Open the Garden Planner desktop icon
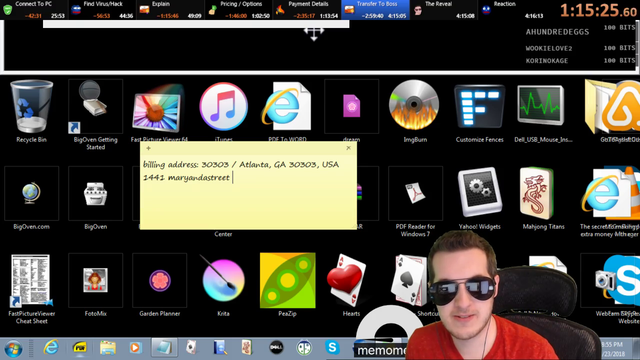The width and height of the screenshot is (640, 360). click(160, 285)
